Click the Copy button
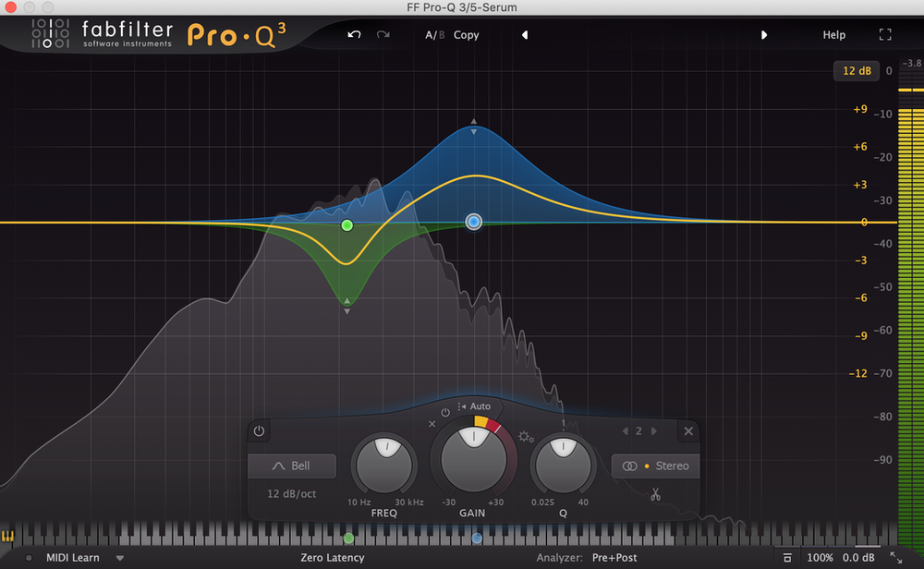This screenshot has width=924, height=569. (466, 34)
